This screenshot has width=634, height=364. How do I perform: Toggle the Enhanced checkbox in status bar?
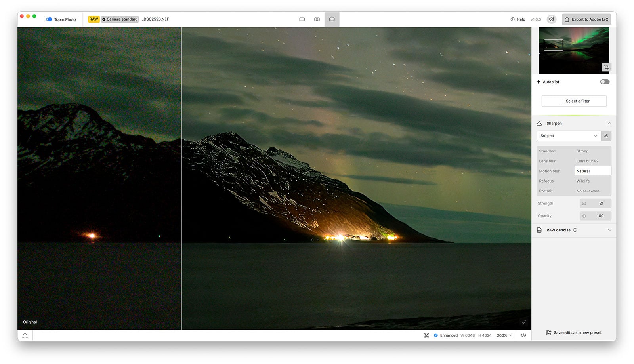[x=436, y=335]
